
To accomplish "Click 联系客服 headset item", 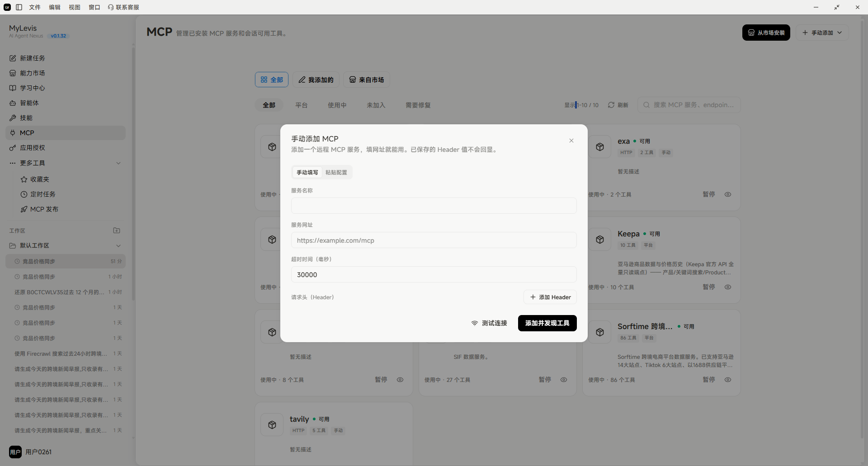I will point(123,7).
